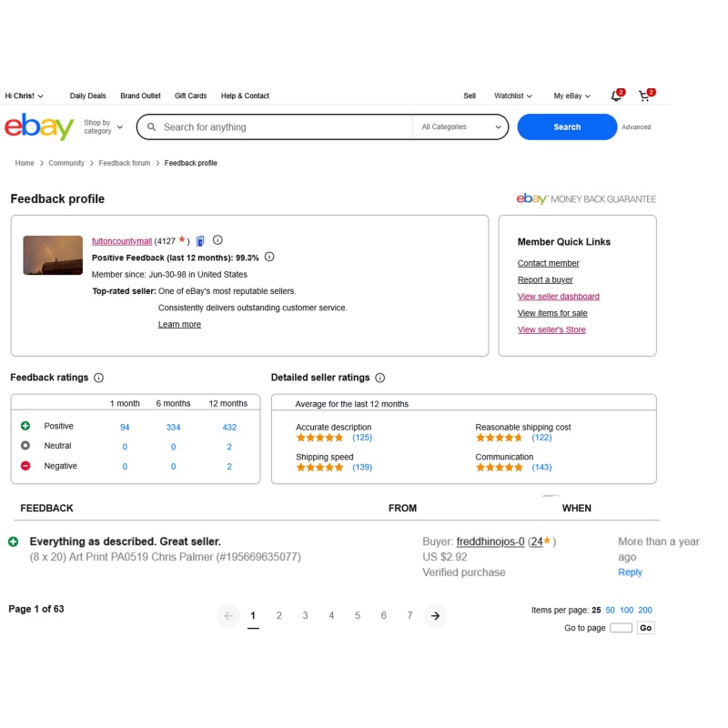Image resolution: width=728 pixels, height=728 pixels.
Task: Click the blue store icon beside fultoncountymall
Action: (200, 241)
